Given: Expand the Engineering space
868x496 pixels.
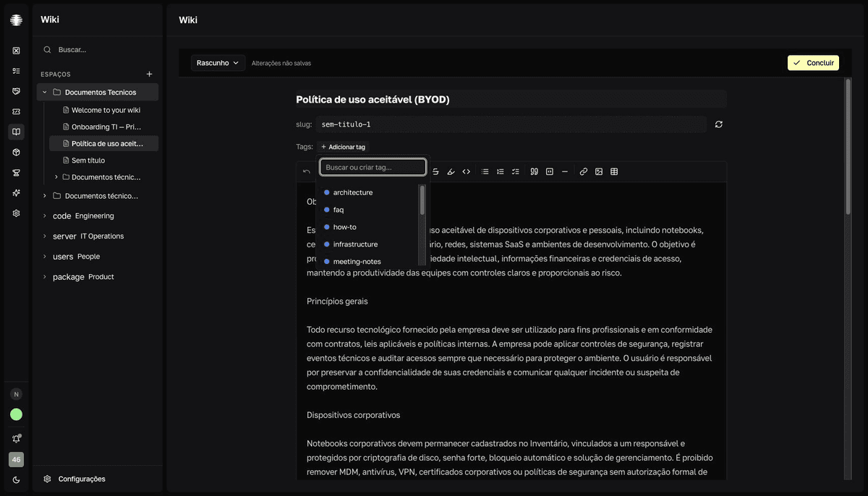Looking at the screenshot, I should [x=45, y=216].
